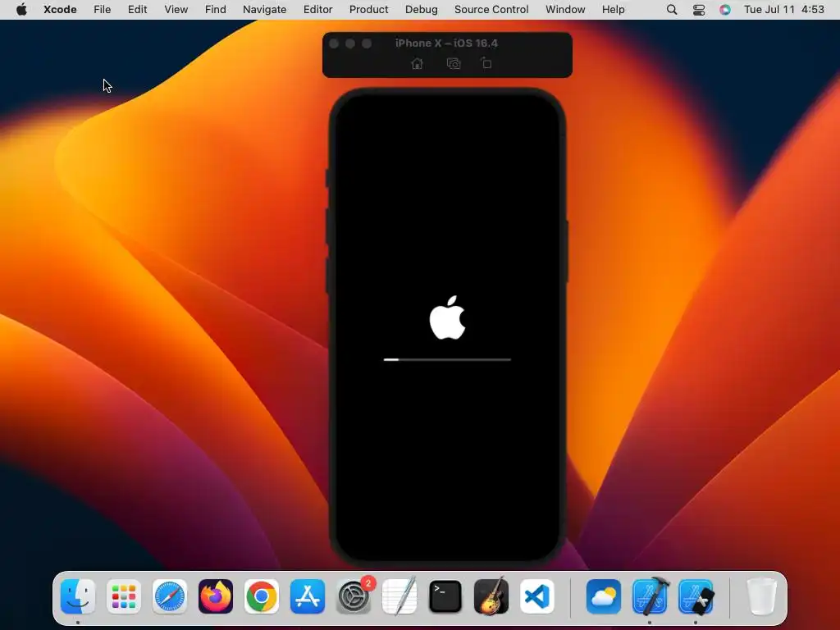This screenshot has width=840, height=630.
Task: Open the View menu
Action: pos(176,9)
